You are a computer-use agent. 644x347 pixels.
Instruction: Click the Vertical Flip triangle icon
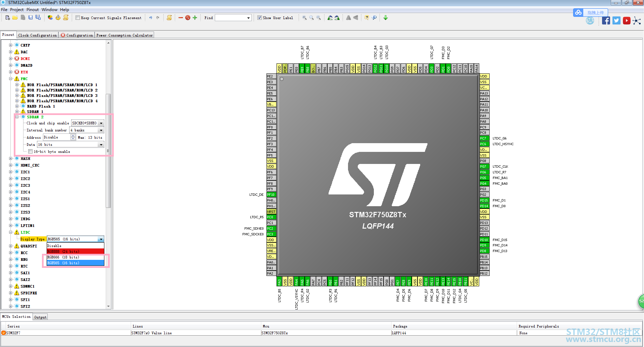[355, 18]
